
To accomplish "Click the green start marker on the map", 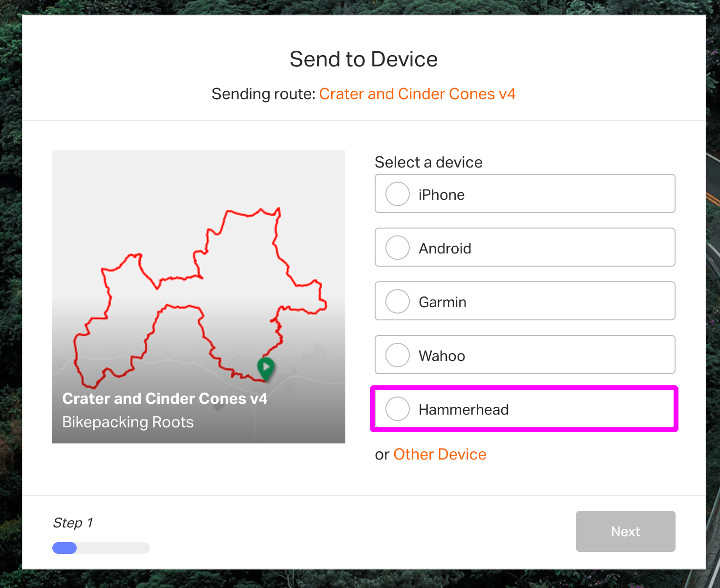I will [x=266, y=368].
